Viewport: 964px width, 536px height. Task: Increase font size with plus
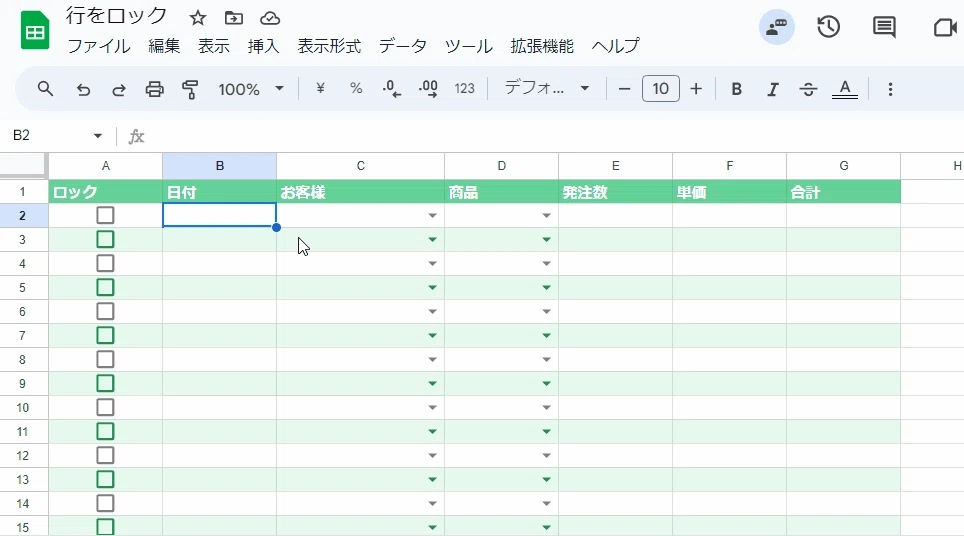pos(696,89)
